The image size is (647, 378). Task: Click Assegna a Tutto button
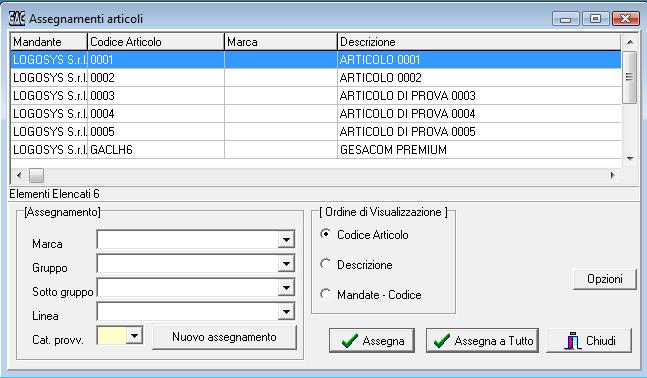point(482,341)
